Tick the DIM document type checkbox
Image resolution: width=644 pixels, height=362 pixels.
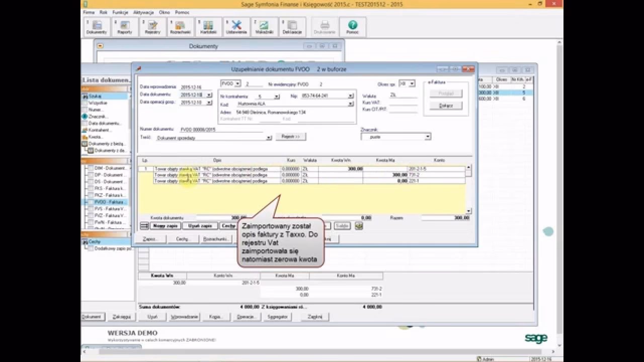[x=91, y=168]
